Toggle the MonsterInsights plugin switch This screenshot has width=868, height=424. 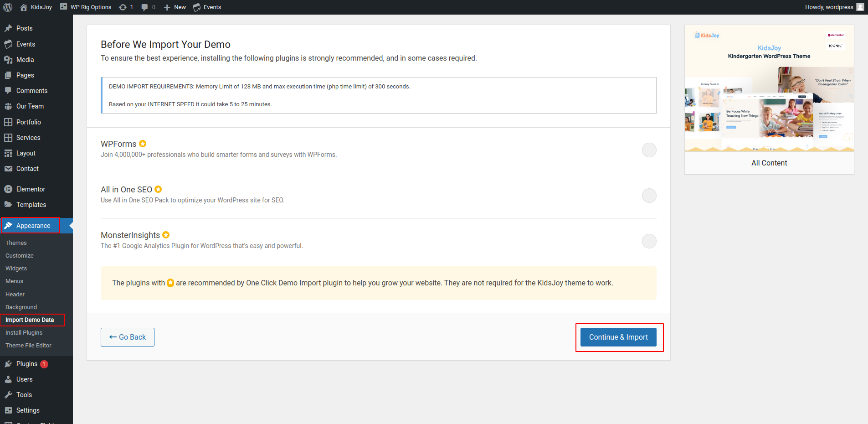click(x=649, y=241)
